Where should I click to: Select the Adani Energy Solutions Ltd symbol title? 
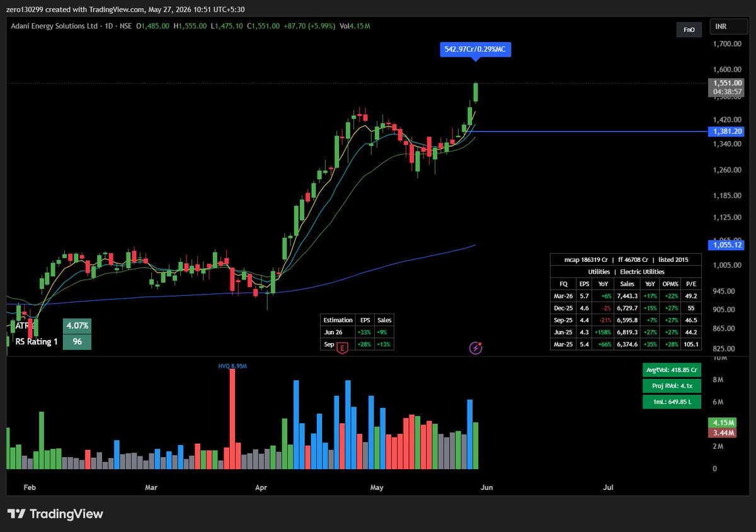tap(54, 26)
